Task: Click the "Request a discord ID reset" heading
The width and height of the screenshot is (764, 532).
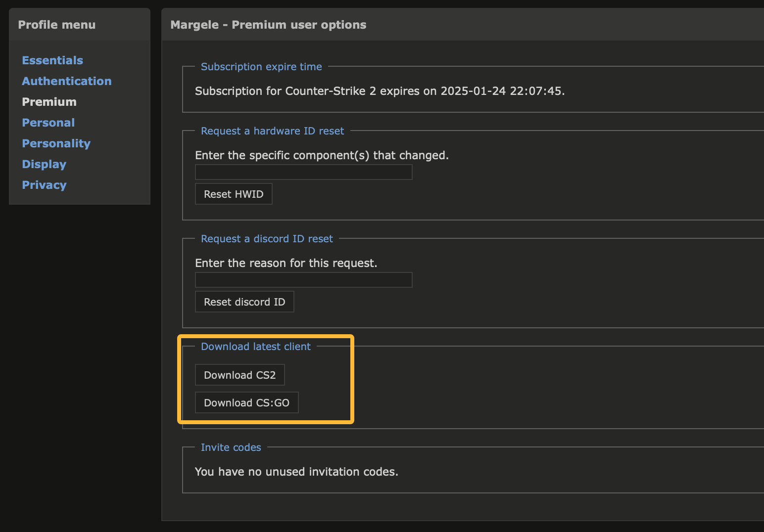Action: click(x=267, y=239)
